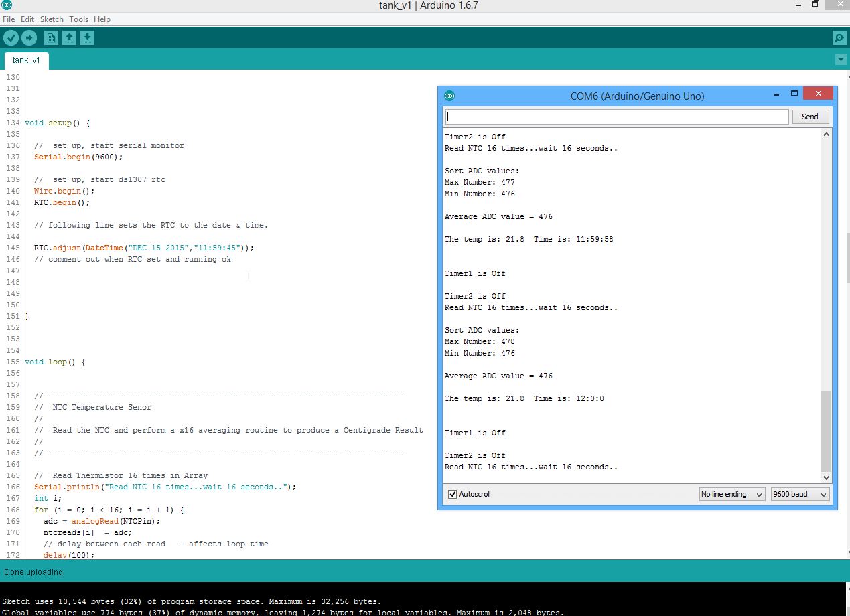Click 'Sketch uses 10,544 bytes' console line
This screenshot has height=616, width=850.
pyautogui.click(x=192, y=601)
